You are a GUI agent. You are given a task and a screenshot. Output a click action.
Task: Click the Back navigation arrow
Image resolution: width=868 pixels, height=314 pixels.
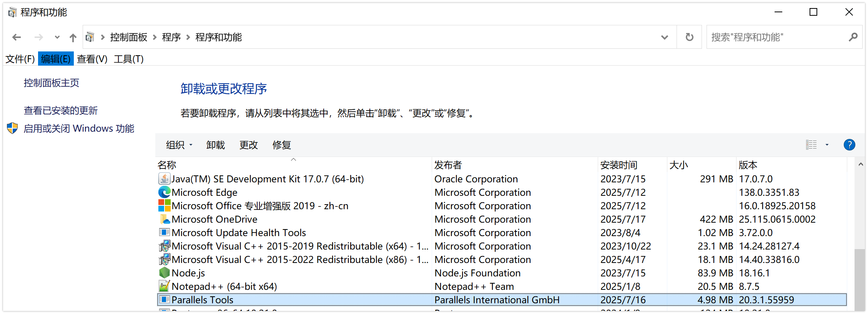pos(17,37)
